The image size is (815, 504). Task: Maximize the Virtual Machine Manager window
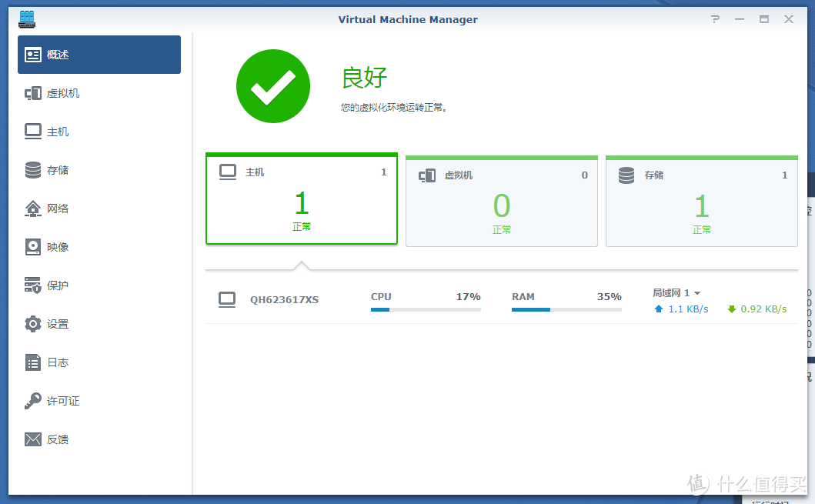click(x=764, y=19)
